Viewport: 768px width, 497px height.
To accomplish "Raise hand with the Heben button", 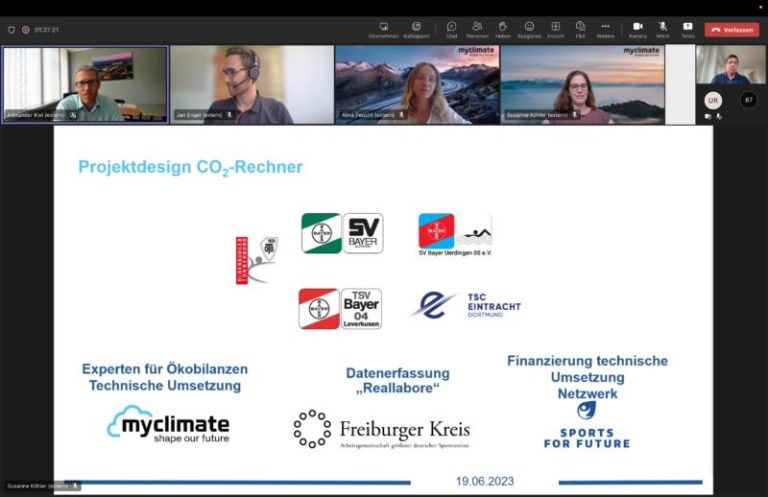I will pos(503,29).
